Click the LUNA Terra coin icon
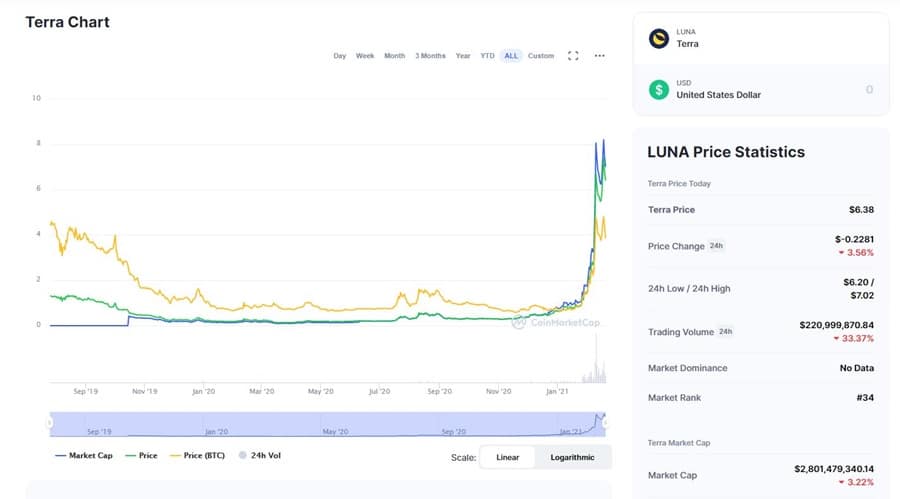 658,39
